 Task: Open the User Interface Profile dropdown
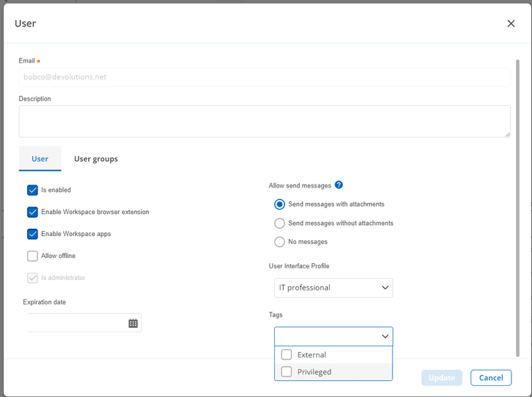pyautogui.click(x=334, y=287)
